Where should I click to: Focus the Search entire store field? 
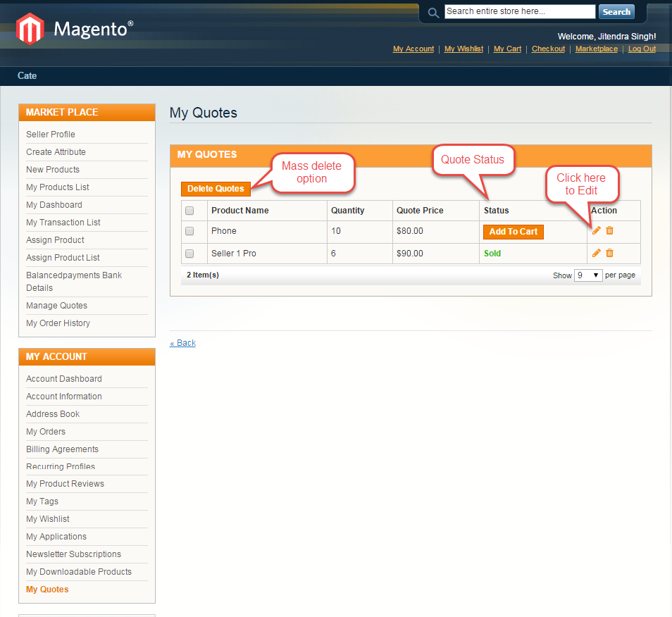click(x=519, y=11)
